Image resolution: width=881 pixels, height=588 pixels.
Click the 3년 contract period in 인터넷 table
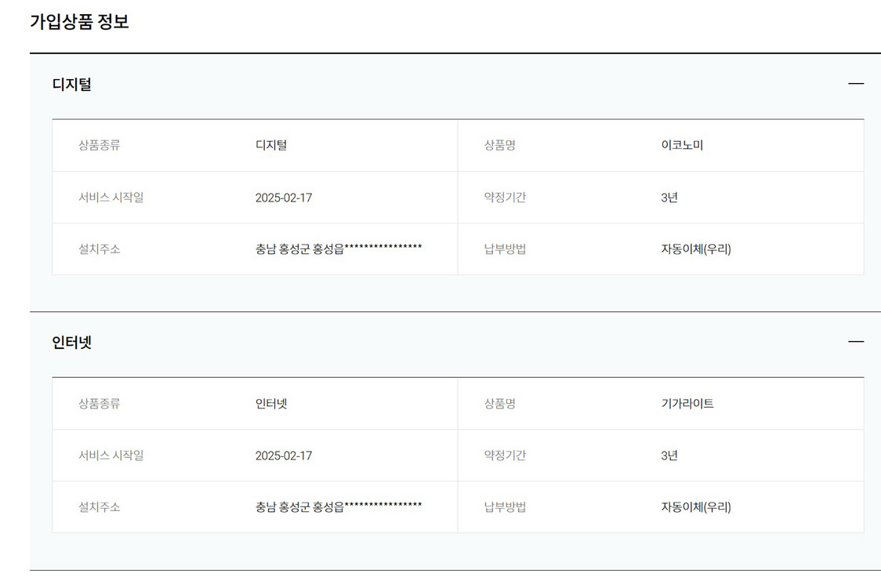(x=669, y=456)
